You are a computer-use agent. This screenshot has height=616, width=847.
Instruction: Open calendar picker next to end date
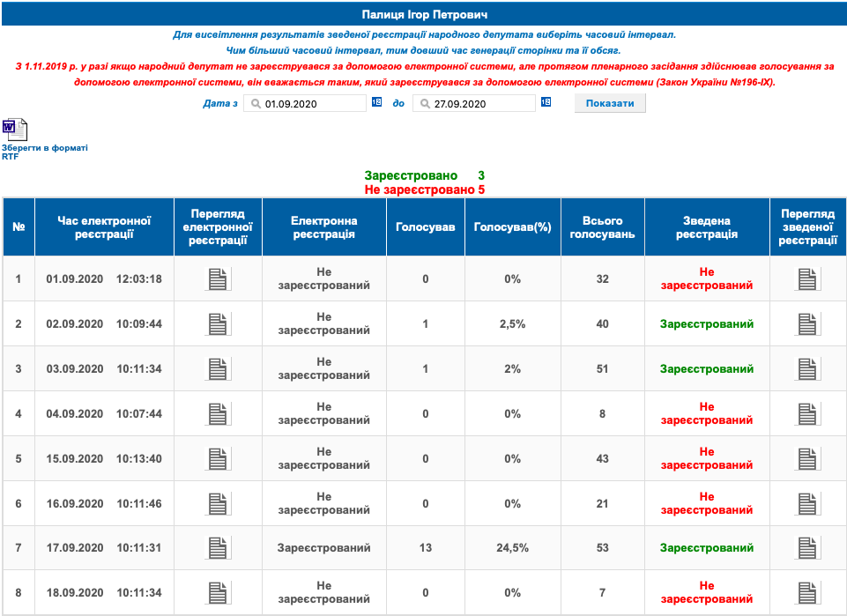tap(546, 103)
